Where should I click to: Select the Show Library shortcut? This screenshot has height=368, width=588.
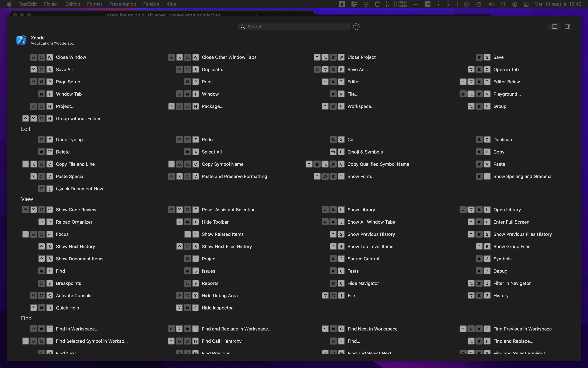[348, 210]
